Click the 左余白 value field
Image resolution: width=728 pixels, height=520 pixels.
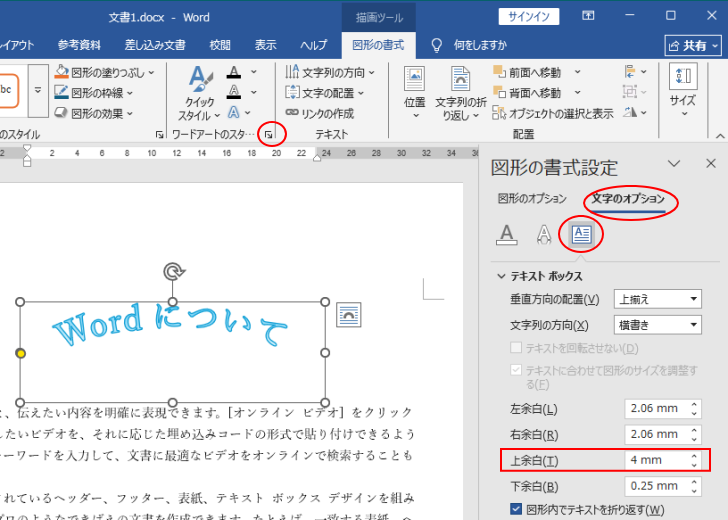657,409
